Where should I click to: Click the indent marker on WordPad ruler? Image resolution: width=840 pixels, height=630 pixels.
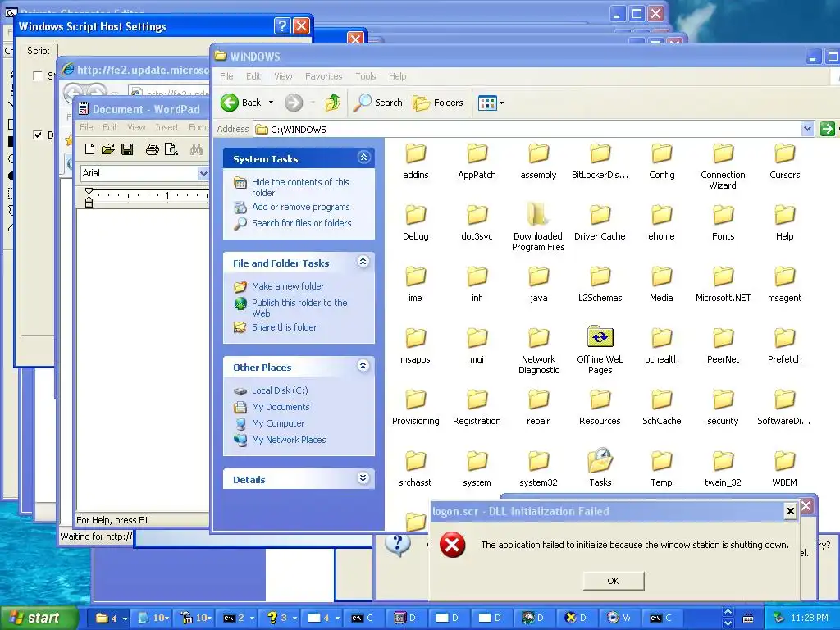89,197
